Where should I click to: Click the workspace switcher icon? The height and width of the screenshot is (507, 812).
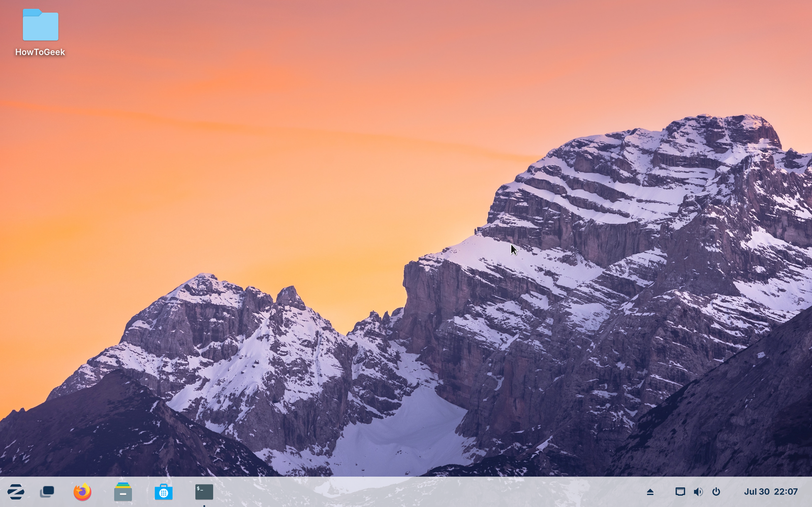point(47,491)
